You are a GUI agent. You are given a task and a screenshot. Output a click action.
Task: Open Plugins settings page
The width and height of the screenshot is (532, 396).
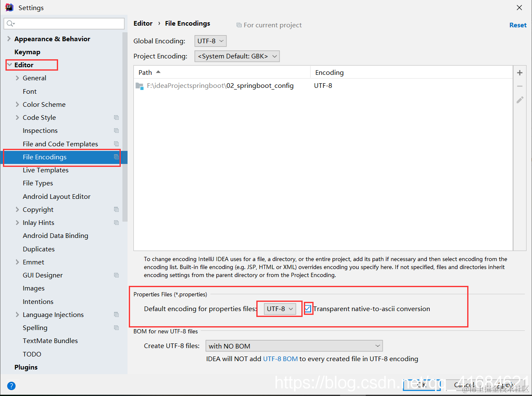pyautogui.click(x=26, y=367)
